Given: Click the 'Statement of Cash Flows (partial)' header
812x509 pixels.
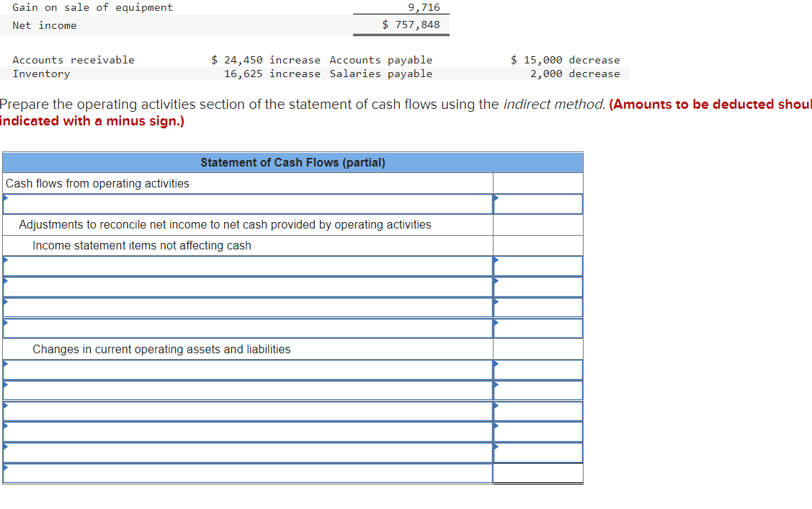Looking at the screenshot, I should [x=293, y=162].
